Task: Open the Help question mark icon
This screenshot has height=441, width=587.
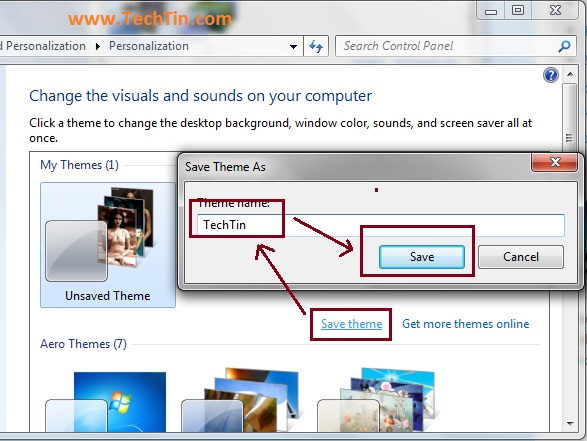Action: [x=551, y=75]
